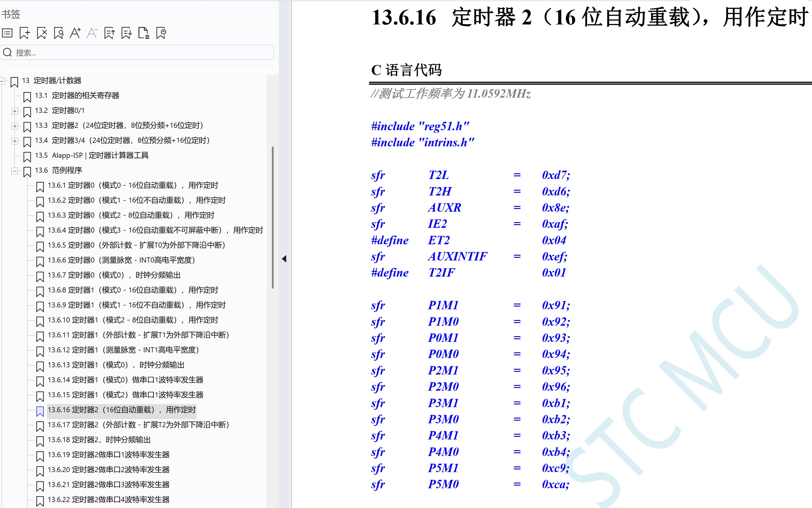This screenshot has height=508, width=812.
Task: Click the C 语言代码 heading
Action: [x=406, y=70]
